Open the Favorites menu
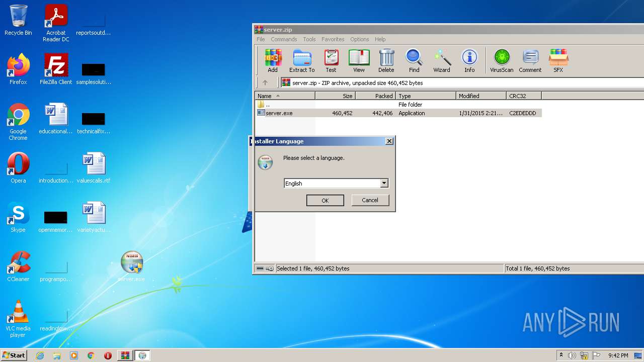644x362 pixels. pyautogui.click(x=333, y=39)
